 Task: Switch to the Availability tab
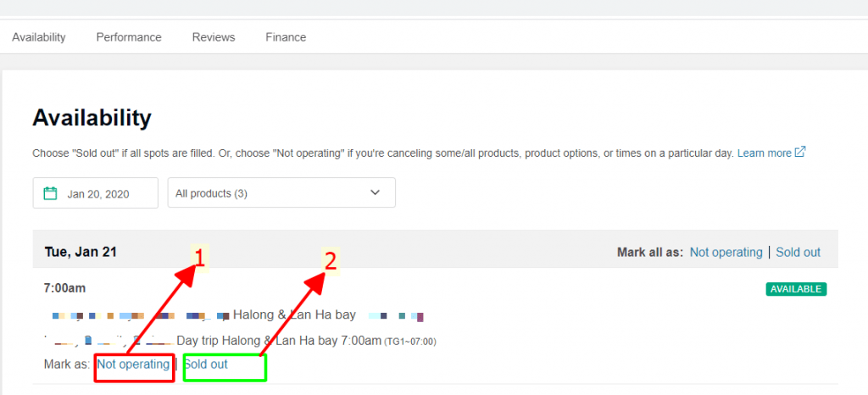(39, 37)
